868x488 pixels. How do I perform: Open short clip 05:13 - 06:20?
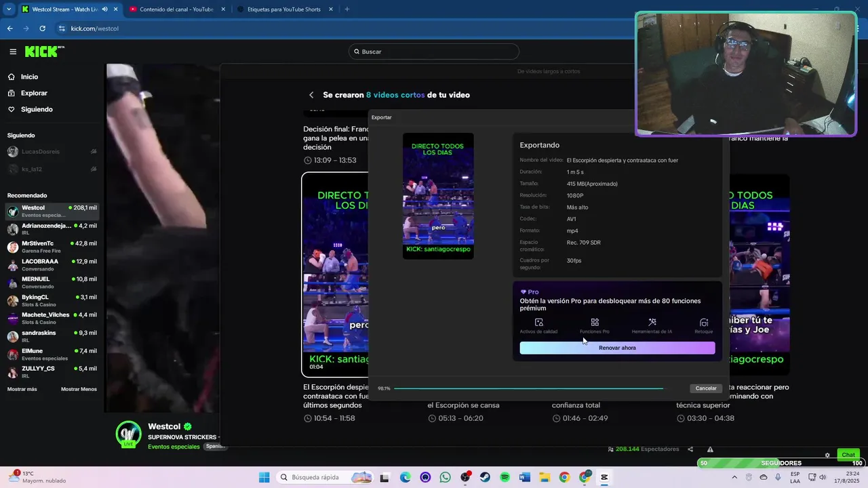point(455,418)
